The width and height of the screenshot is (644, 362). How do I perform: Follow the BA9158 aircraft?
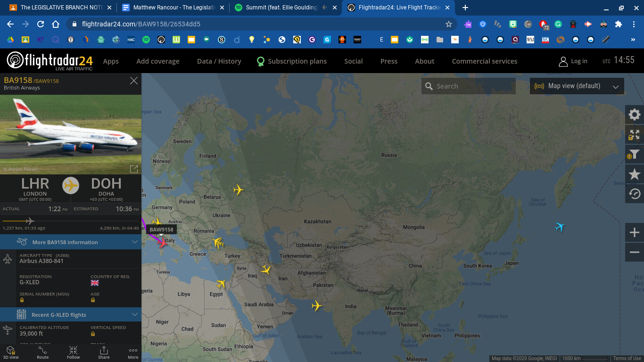[74, 353]
